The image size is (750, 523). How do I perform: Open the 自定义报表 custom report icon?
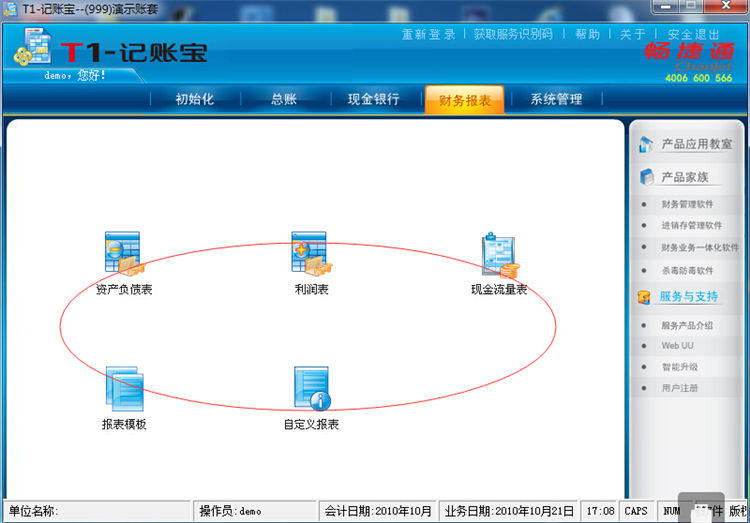(312, 388)
